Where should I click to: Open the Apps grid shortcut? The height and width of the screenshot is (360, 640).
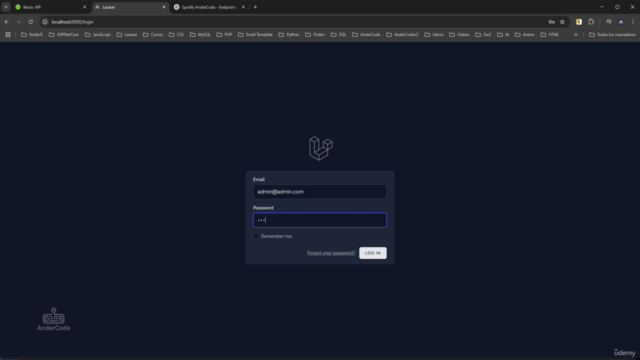(8, 35)
